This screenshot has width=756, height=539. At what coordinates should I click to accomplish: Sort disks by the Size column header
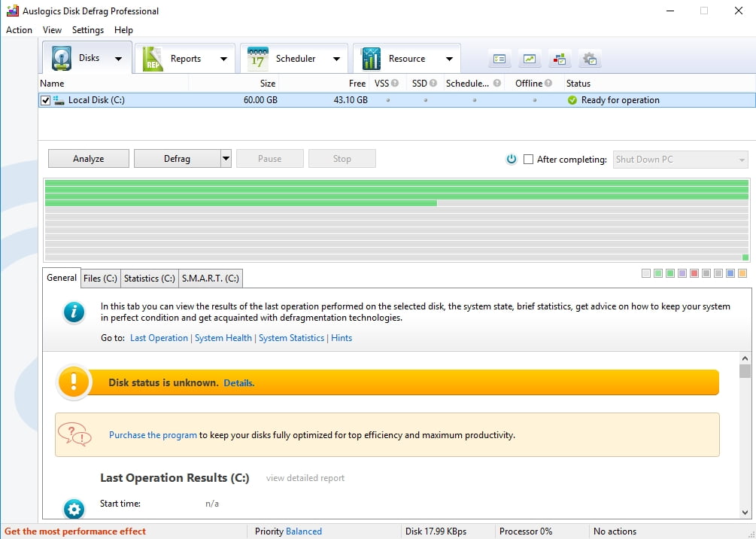pos(234,84)
